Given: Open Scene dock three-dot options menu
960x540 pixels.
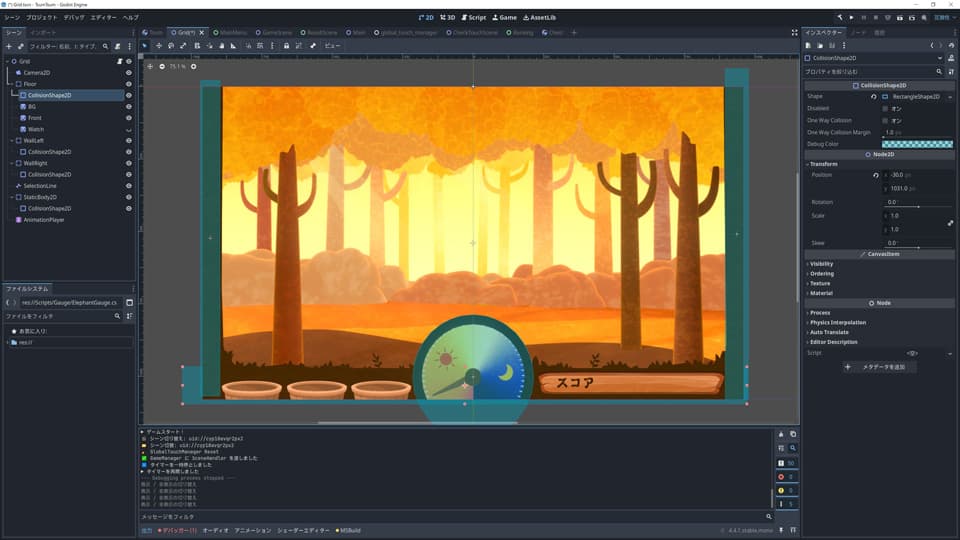Looking at the screenshot, I should [129, 47].
